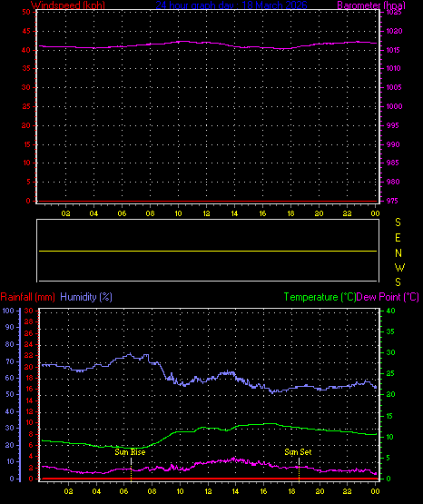Click the '24 hour graph day : 18 March 2026' title
Image resolution: width=423 pixels, height=504 pixels.
pyautogui.click(x=231, y=5)
